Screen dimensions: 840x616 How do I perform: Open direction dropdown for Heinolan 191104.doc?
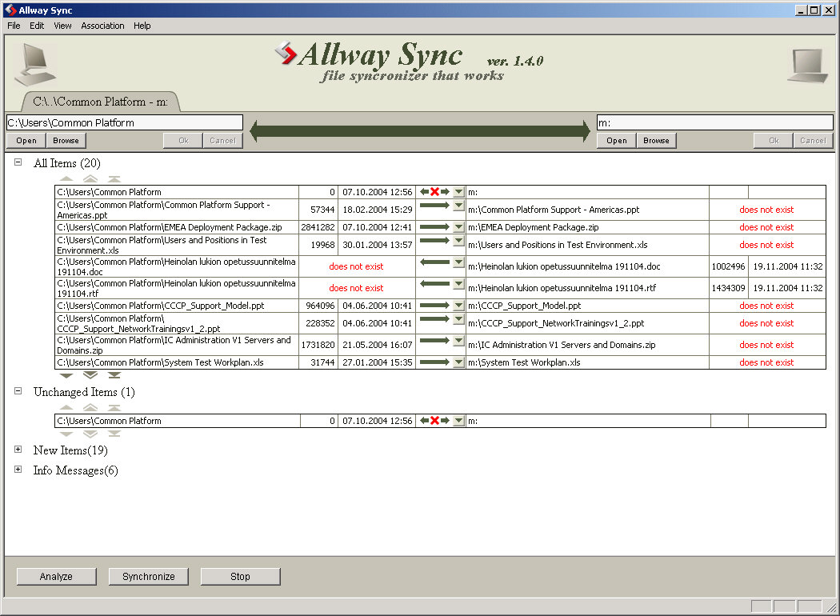458,262
